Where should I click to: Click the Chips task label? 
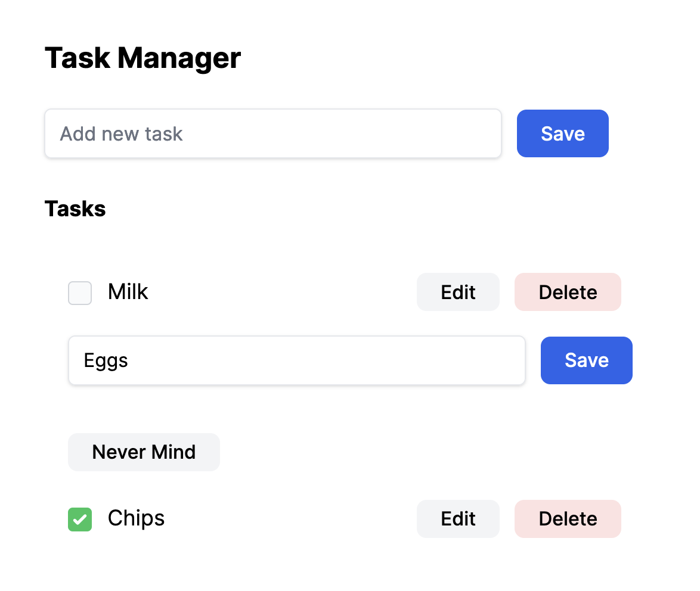136,518
